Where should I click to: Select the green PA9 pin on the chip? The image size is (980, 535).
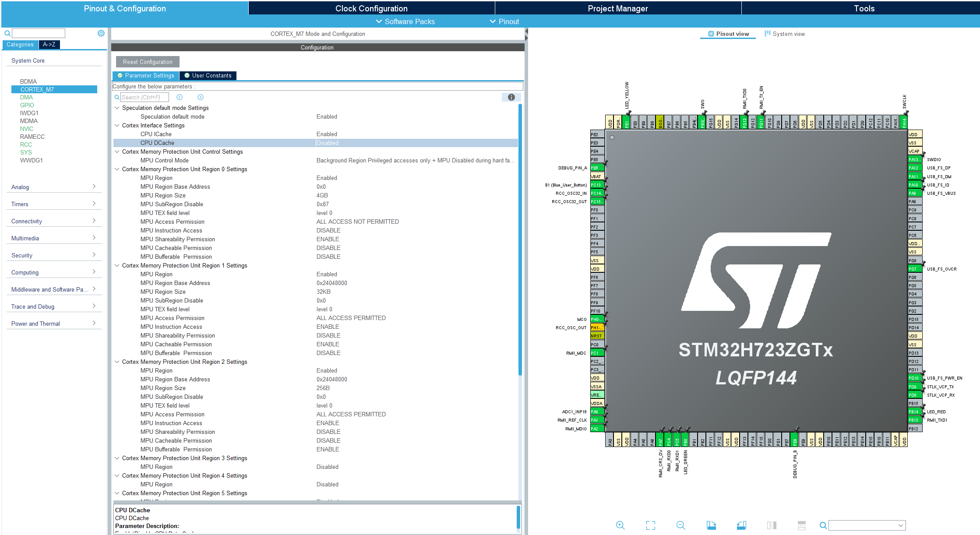[x=914, y=193]
